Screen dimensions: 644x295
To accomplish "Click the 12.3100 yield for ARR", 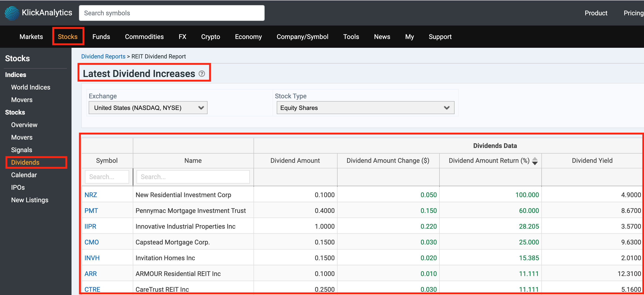I will coord(629,273).
